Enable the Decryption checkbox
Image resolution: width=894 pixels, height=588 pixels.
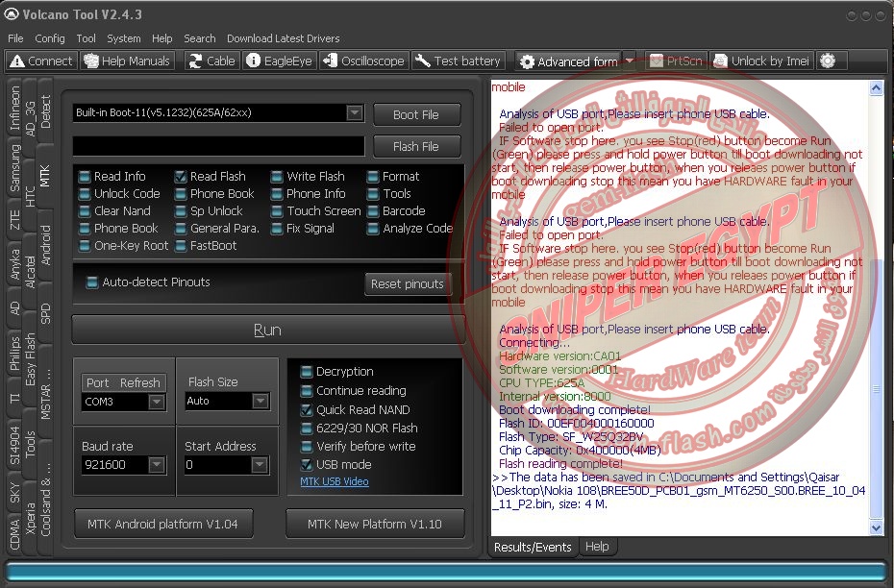[x=307, y=372]
